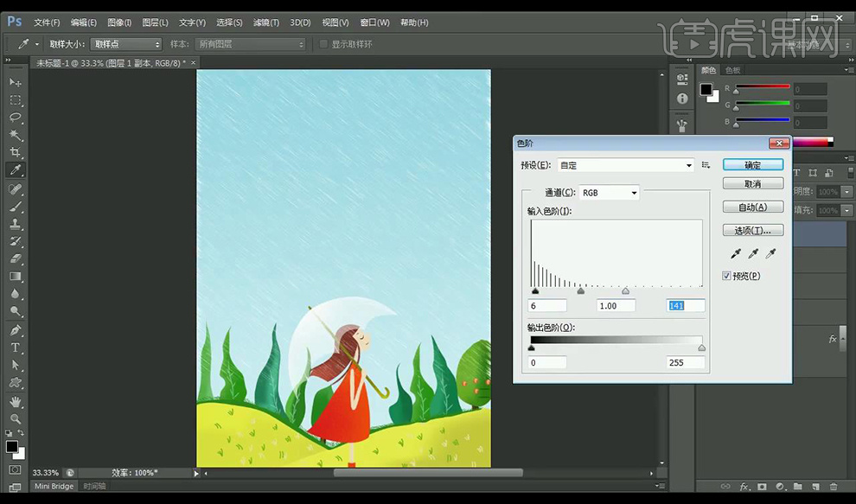Pick the white point eyedropper in Levels
856x504 pixels.
(x=770, y=254)
